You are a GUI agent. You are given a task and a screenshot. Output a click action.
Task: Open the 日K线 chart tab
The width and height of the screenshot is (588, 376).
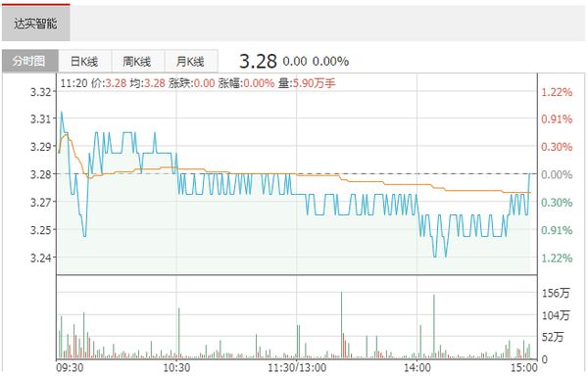[x=84, y=61]
